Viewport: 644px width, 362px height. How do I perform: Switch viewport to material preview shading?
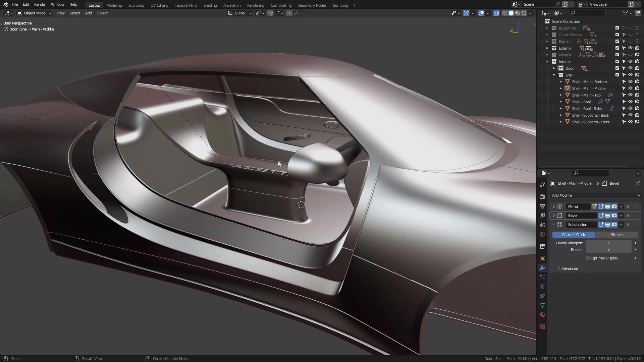(x=518, y=13)
